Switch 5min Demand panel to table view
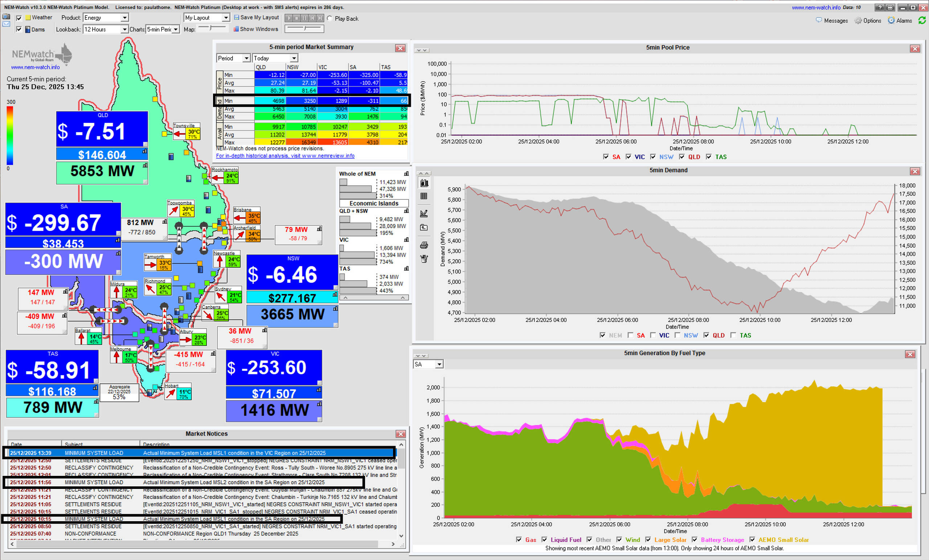The width and height of the screenshot is (929, 560). click(x=424, y=196)
